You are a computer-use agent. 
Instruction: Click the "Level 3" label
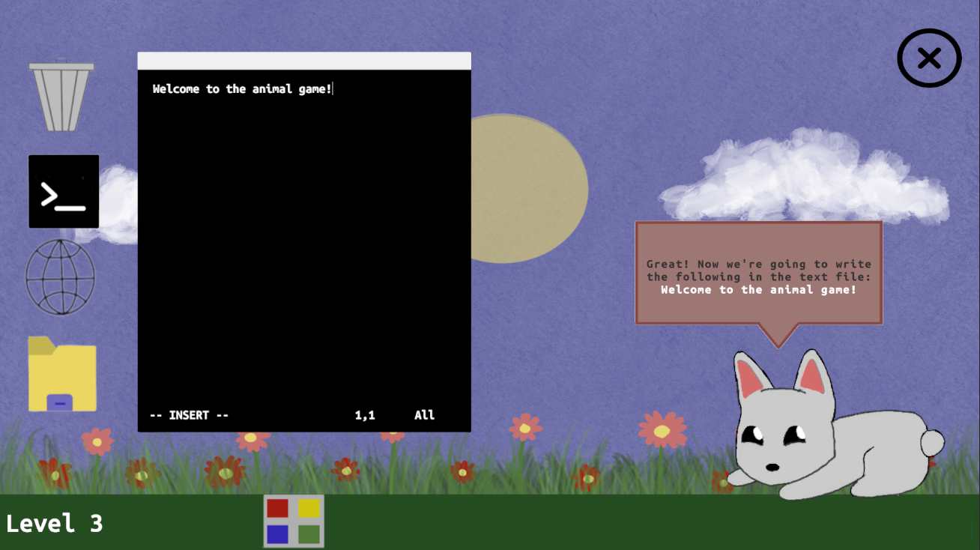pos(54,523)
